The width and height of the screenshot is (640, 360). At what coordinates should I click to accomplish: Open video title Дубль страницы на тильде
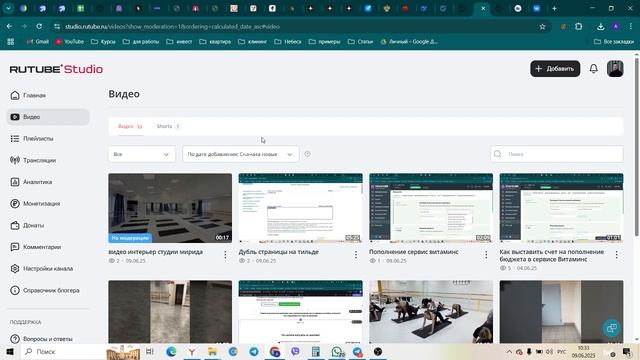coord(278,252)
